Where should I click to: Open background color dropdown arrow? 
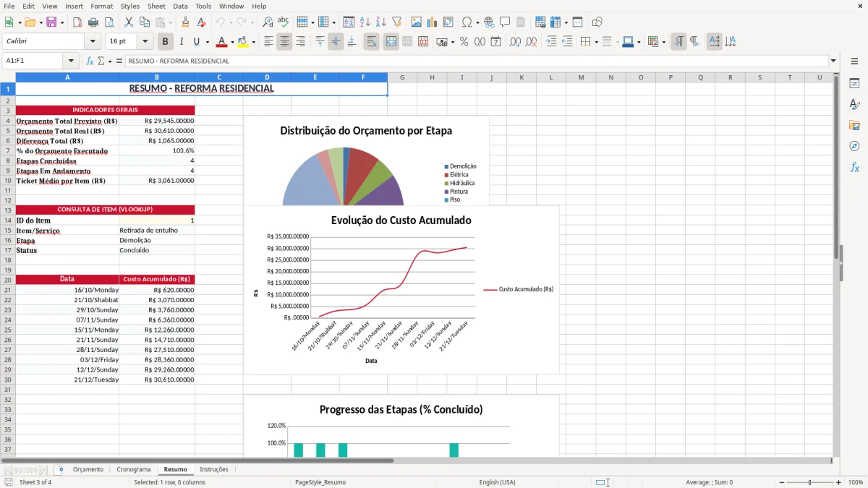pos(253,42)
